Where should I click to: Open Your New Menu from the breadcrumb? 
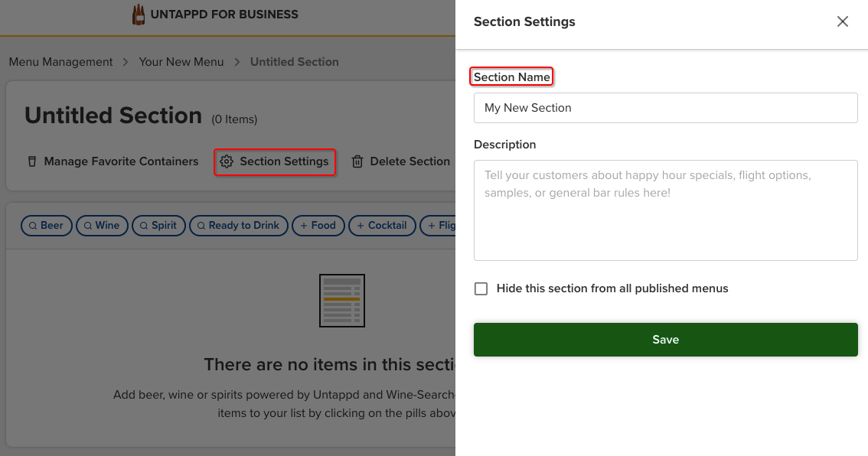[x=181, y=61]
